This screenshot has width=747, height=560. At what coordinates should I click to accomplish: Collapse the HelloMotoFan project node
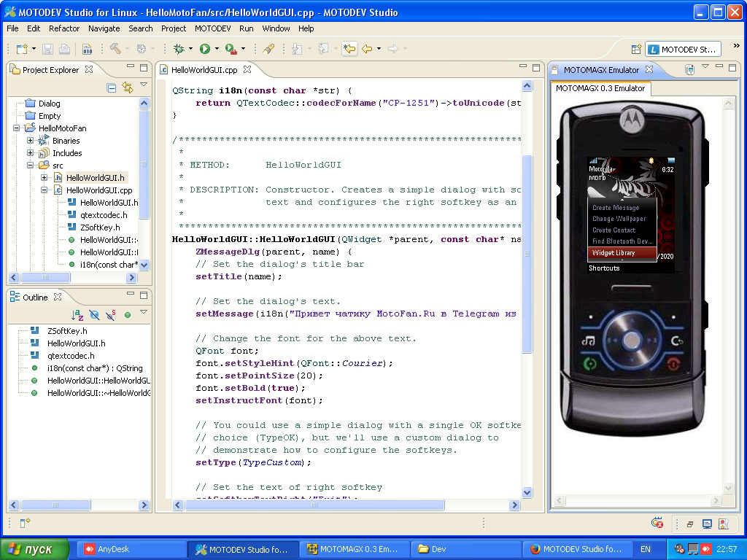[16, 128]
